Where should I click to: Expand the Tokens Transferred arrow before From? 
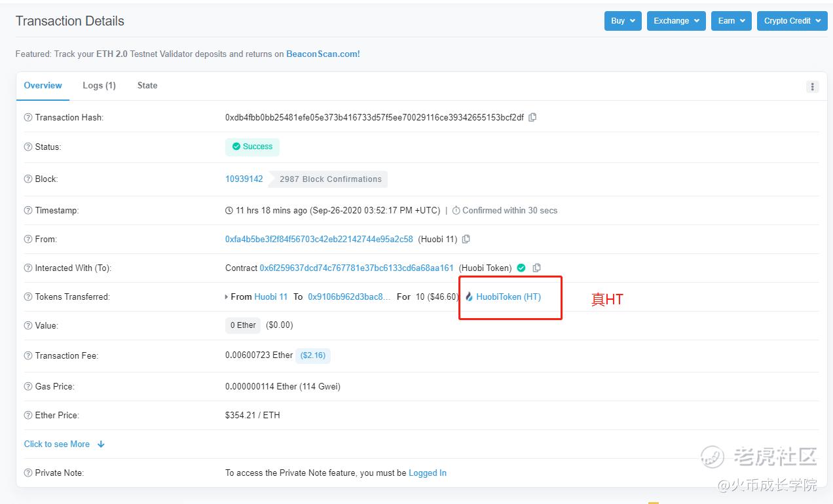click(227, 297)
